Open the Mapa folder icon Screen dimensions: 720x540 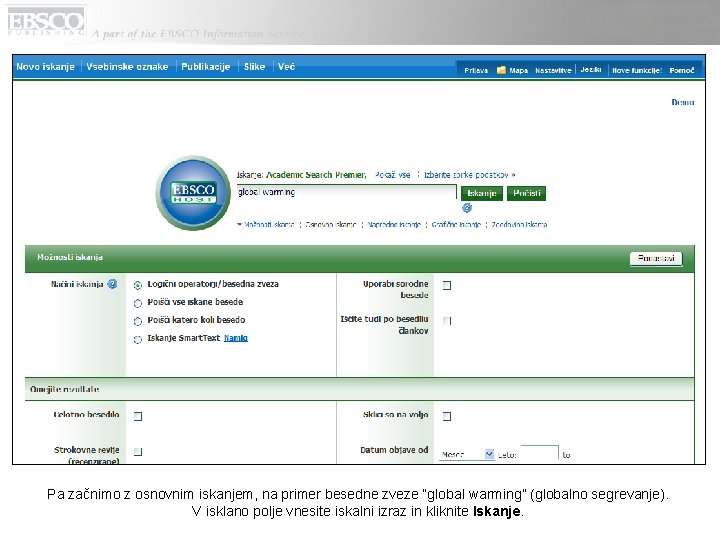point(501,70)
